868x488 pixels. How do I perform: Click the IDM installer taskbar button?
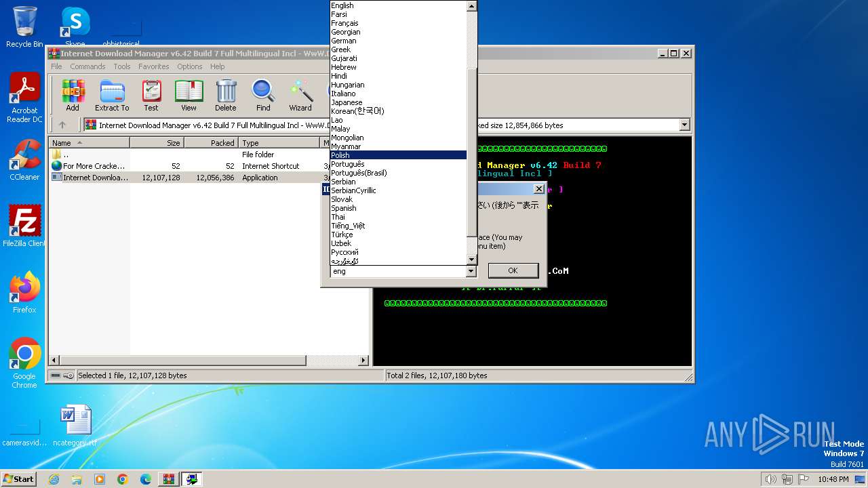(x=192, y=479)
